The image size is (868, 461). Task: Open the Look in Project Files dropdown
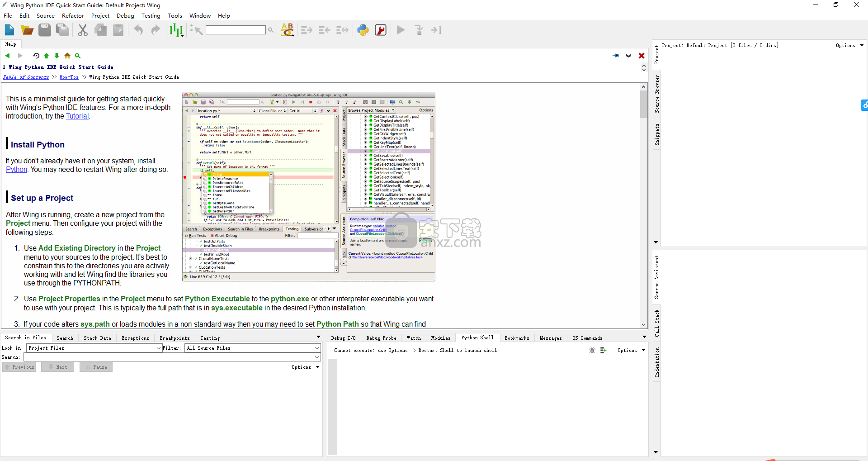pos(94,348)
